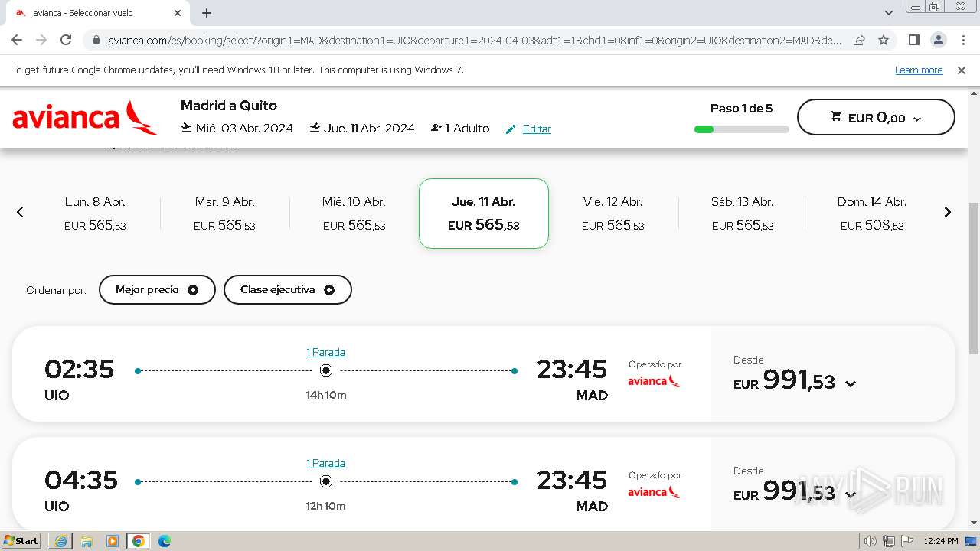The width and height of the screenshot is (980, 551).
Task: Click the Paso 1 de 5 progress bar
Action: point(741,129)
